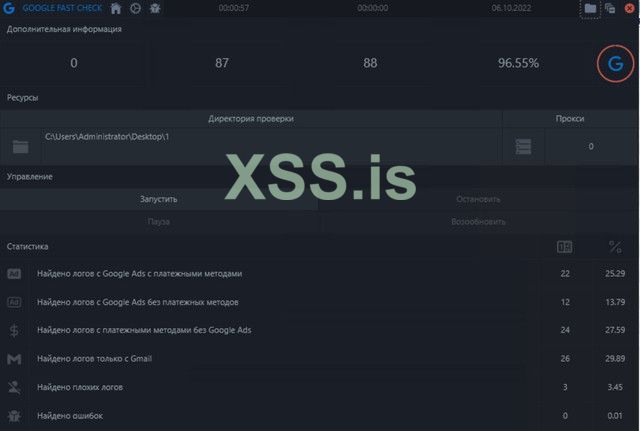
Task: Click percentage 29.89 in Gmail row
Action: pos(615,358)
